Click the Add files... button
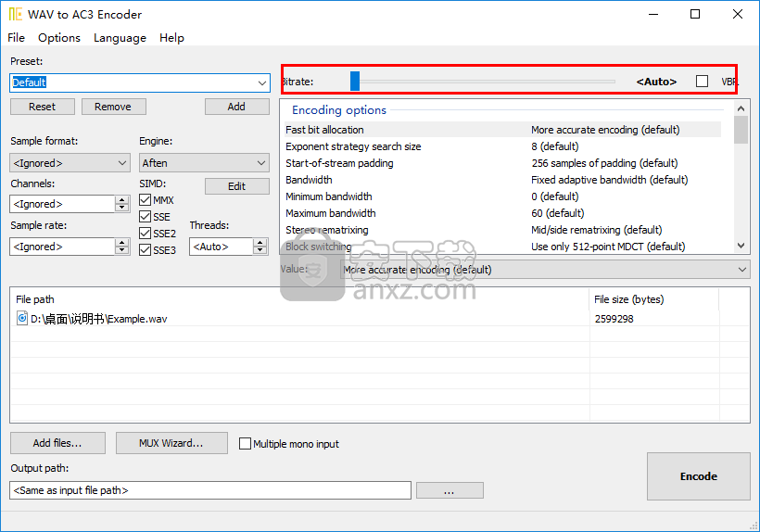 [x=57, y=443]
